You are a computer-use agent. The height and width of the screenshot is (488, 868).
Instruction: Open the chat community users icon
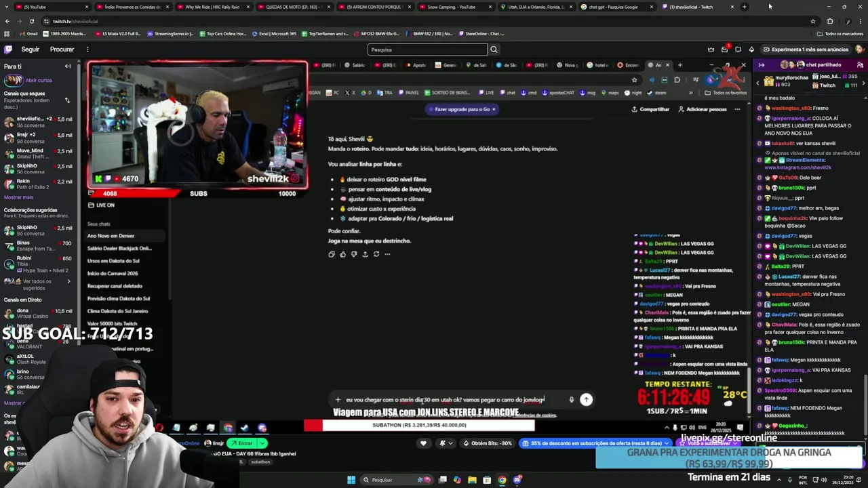coord(861,65)
